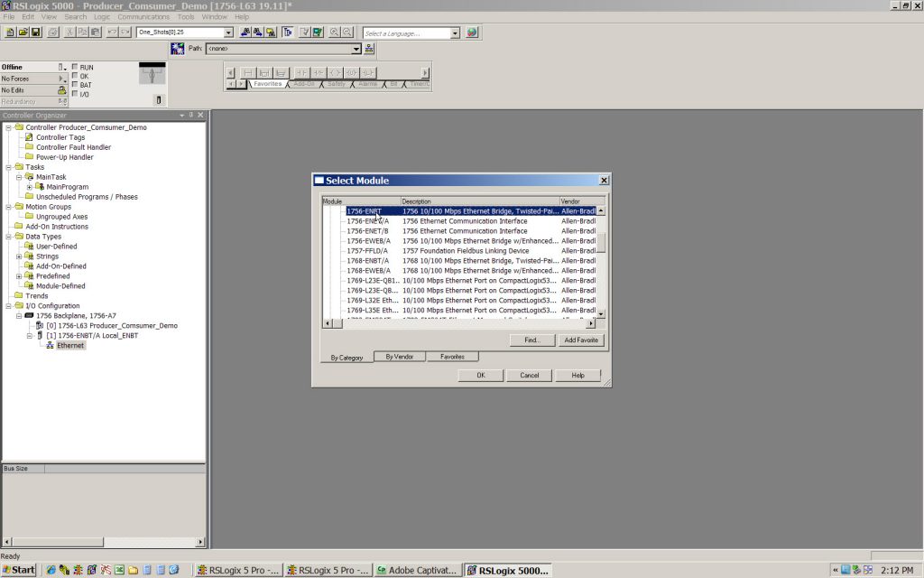Switch to By Vendor tab in Select Module
The height and width of the screenshot is (578, 924).
coord(400,357)
